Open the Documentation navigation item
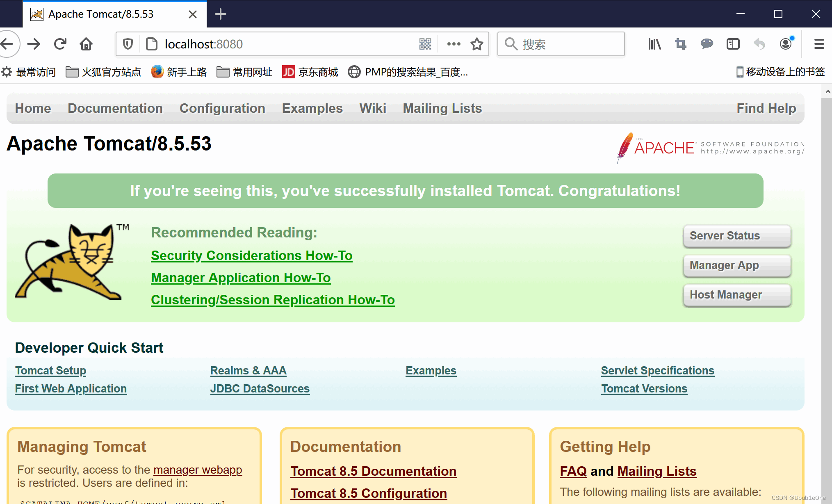The height and width of the screenshot is (504, 832). click(x=115, y=108)
